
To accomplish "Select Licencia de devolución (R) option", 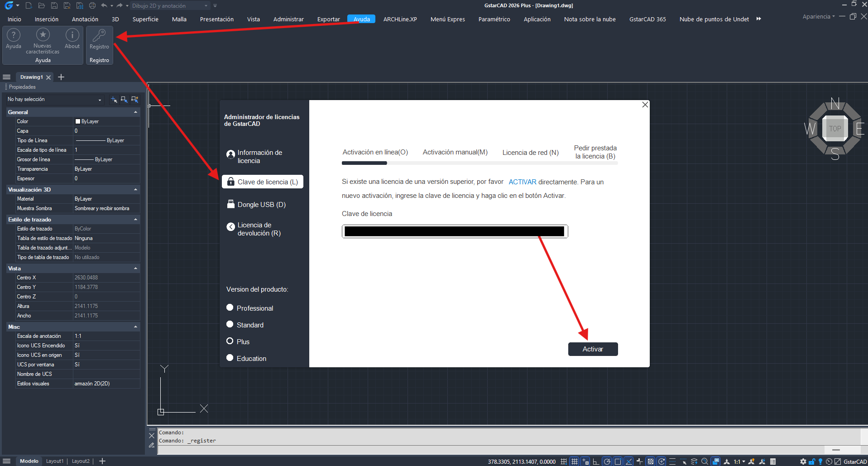I will click(x=254, y=229).
